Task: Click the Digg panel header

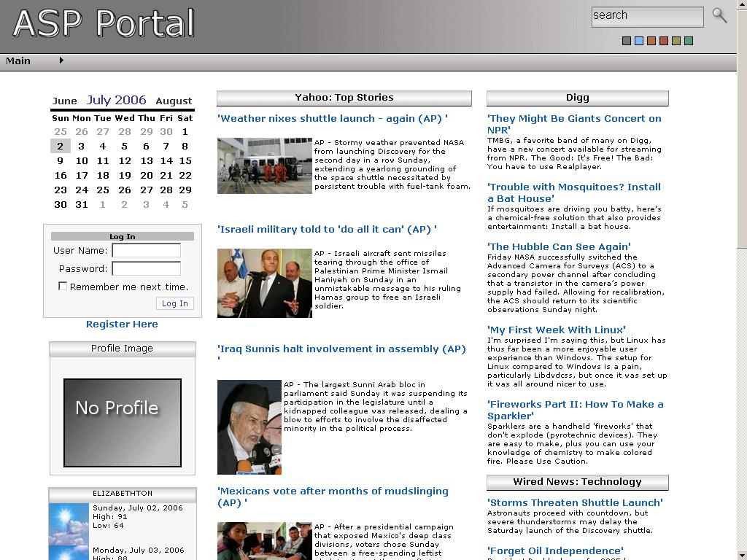Action: 578,98
